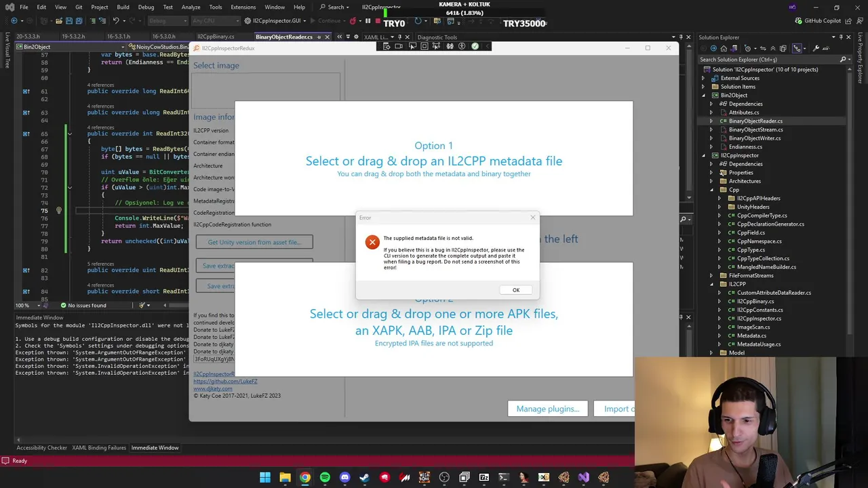868x488 pixels.
Task: Open the github.com/LukeFZ link
Action: point(225,382)
